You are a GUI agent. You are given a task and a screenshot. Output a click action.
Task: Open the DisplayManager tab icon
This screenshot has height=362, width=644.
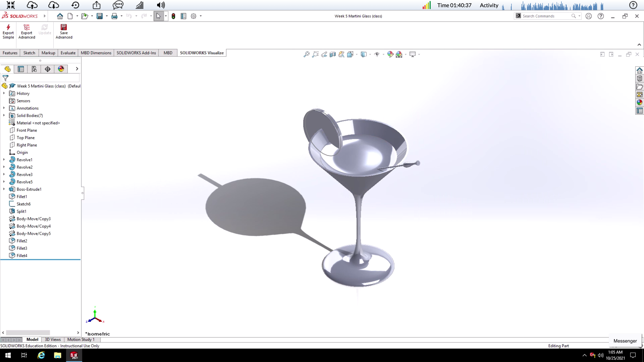click(x=61, y=69)
